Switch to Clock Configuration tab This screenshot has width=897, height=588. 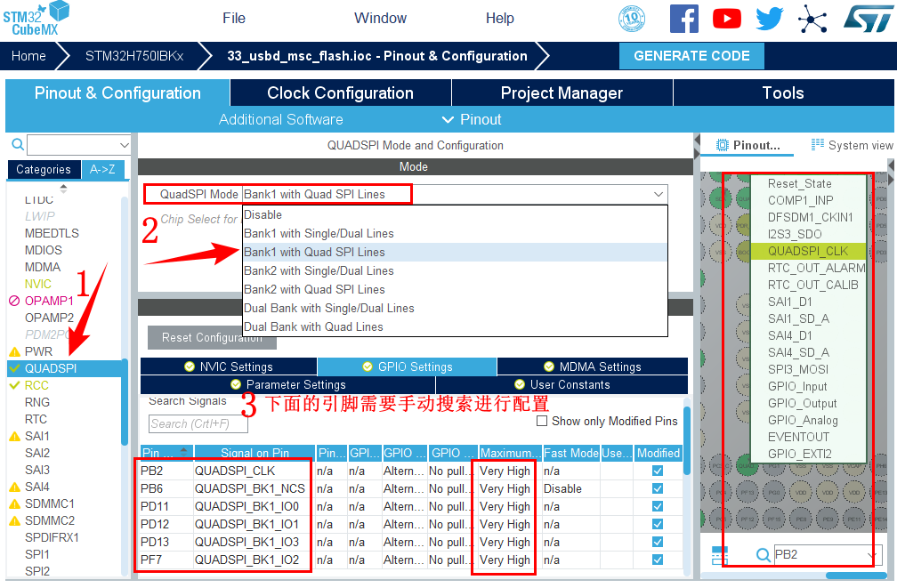[340, 93]
